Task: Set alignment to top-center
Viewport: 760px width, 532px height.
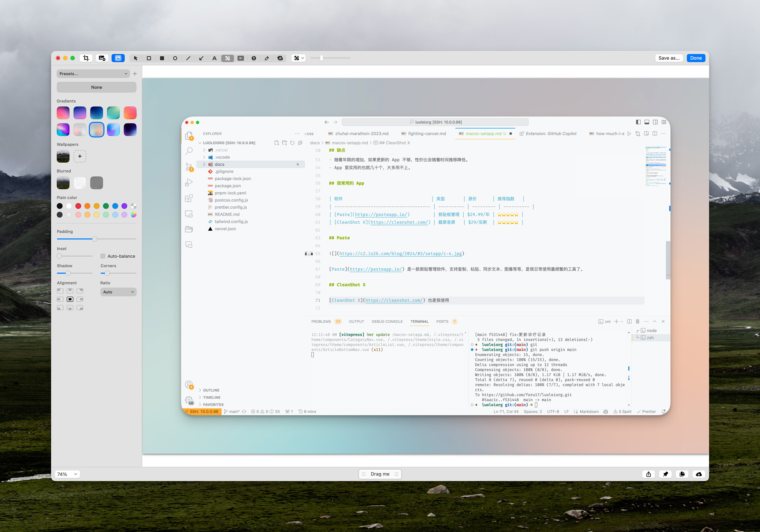Action: pyautogui.click(x=70, y=291)
